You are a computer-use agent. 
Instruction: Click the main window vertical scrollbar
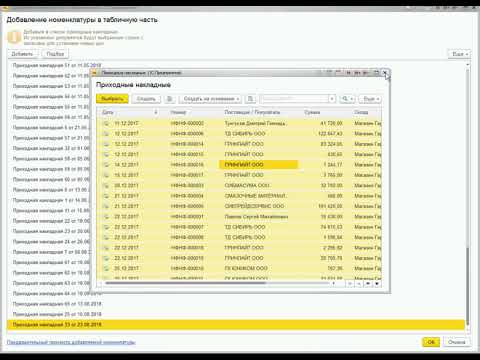click(468, 287)
